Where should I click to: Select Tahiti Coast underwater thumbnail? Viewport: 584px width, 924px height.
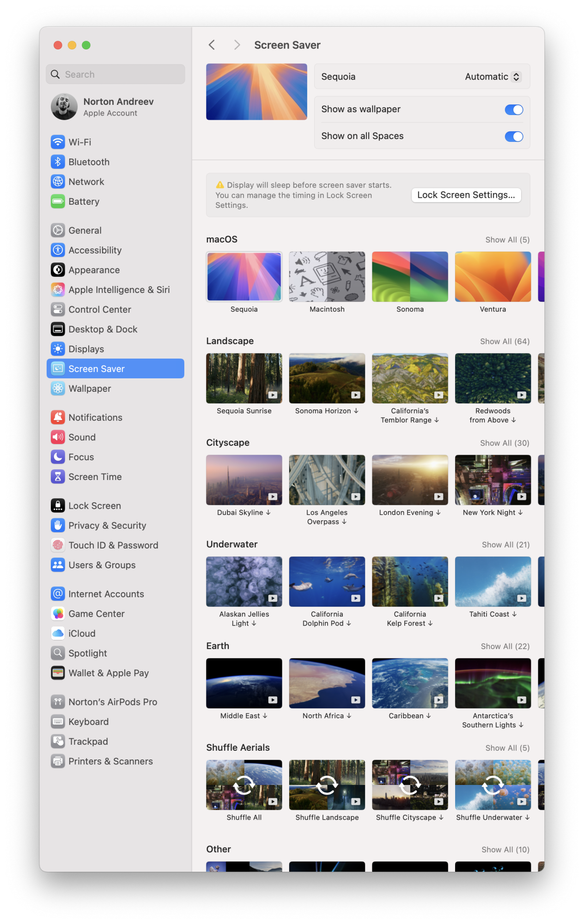point(493,582)
